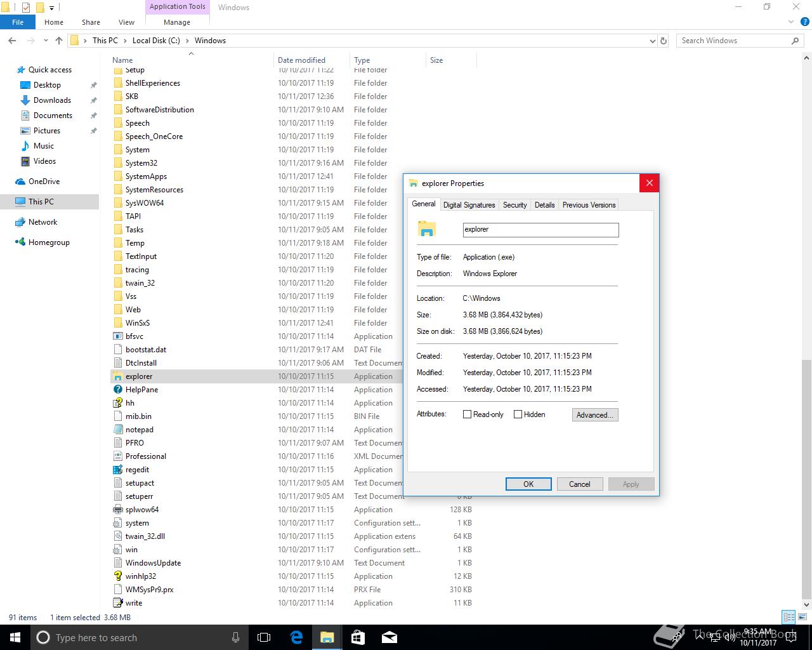Select the winhlp32 application icon
Screen dimensions: 812x650
(x=118, y=576)
